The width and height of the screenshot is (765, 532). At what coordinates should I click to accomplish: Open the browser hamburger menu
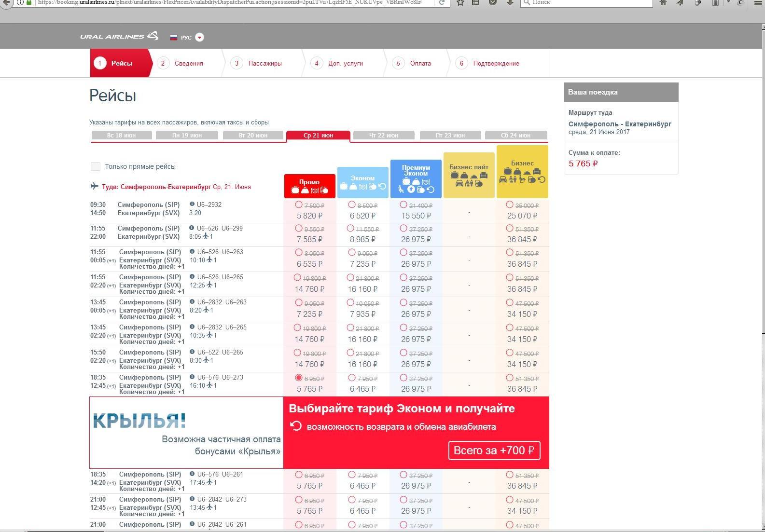pyautogui.click(x=758, y=2)
